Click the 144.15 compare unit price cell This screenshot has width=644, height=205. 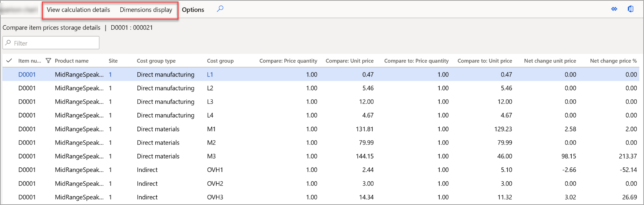(365, 156)
